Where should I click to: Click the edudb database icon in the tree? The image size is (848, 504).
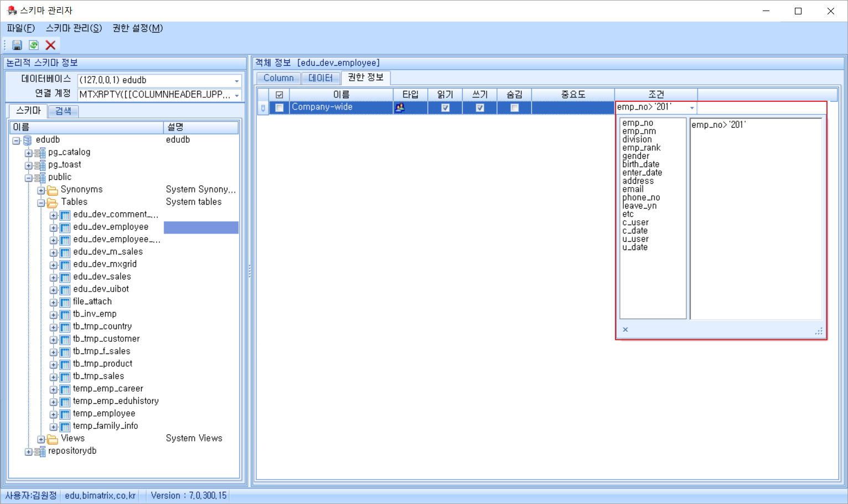(x=27, y=141)
